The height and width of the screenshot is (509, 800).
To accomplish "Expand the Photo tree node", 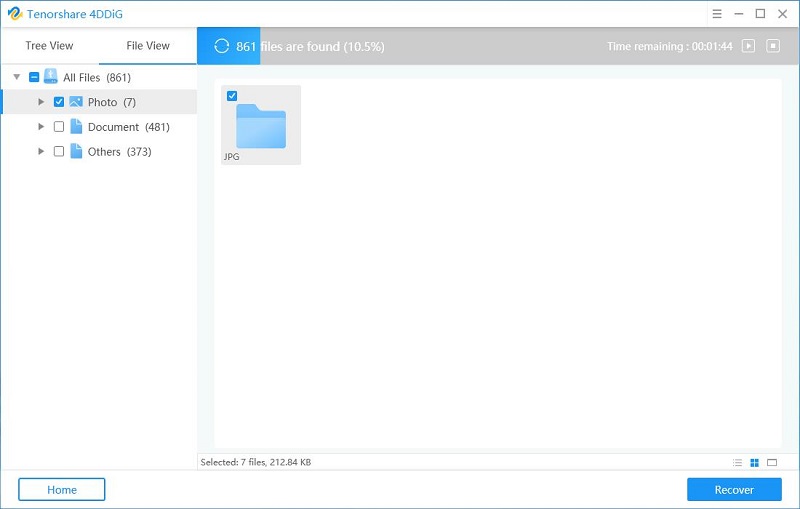I will (41, 101).
